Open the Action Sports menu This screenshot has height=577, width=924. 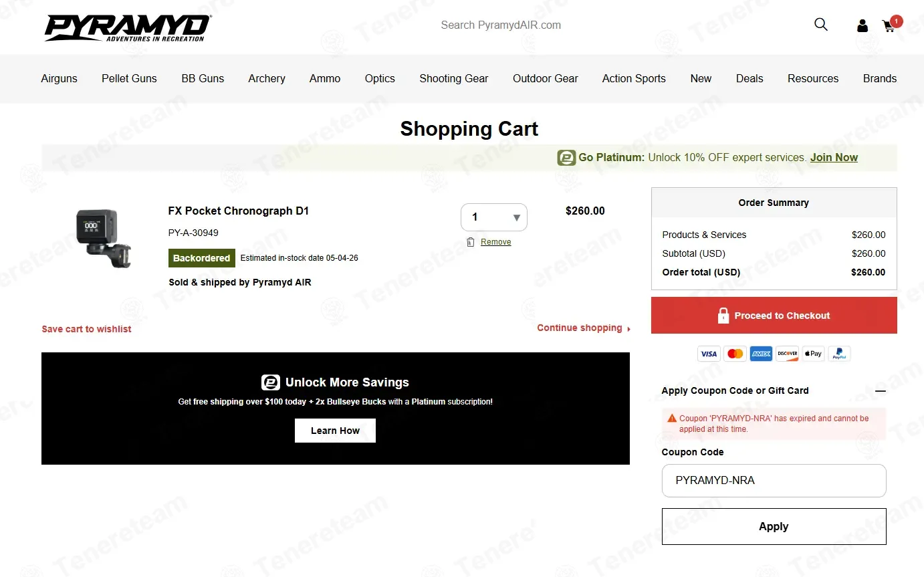[634, 78]
